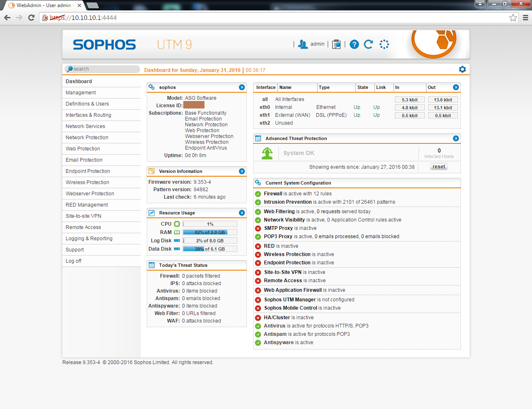Click the reset button for threat events
Screen dimensions: 532x409
point(438,167)
